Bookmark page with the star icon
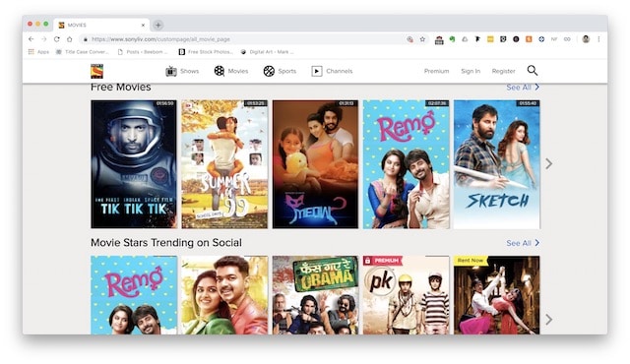Screen dimensions: 630x364 click(422, 39)
